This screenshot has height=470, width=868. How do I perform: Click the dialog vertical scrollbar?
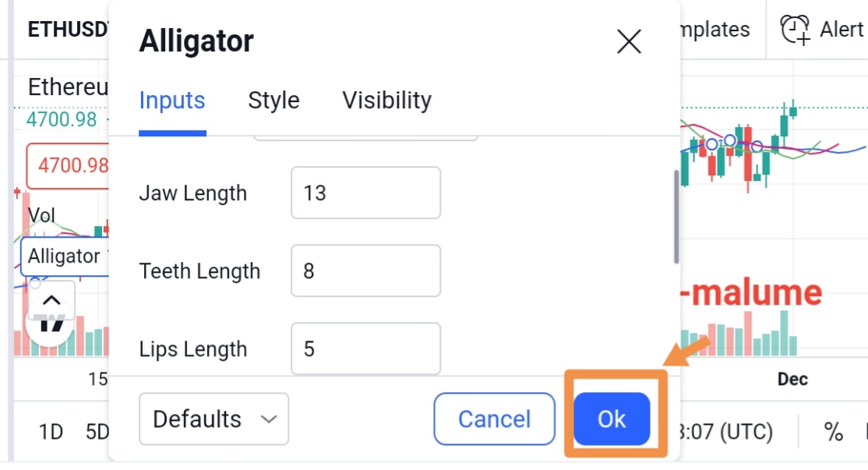(676, 217)
